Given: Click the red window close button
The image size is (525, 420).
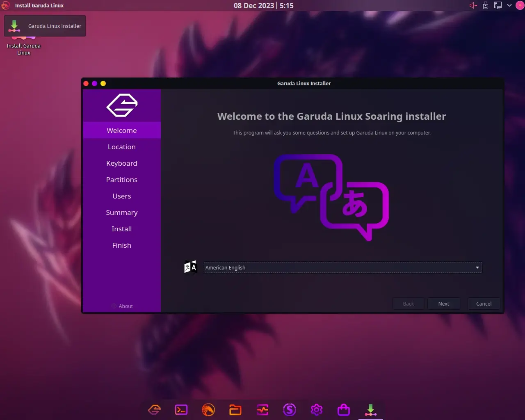Looking at the screenshot, I should tap(86, 83).
